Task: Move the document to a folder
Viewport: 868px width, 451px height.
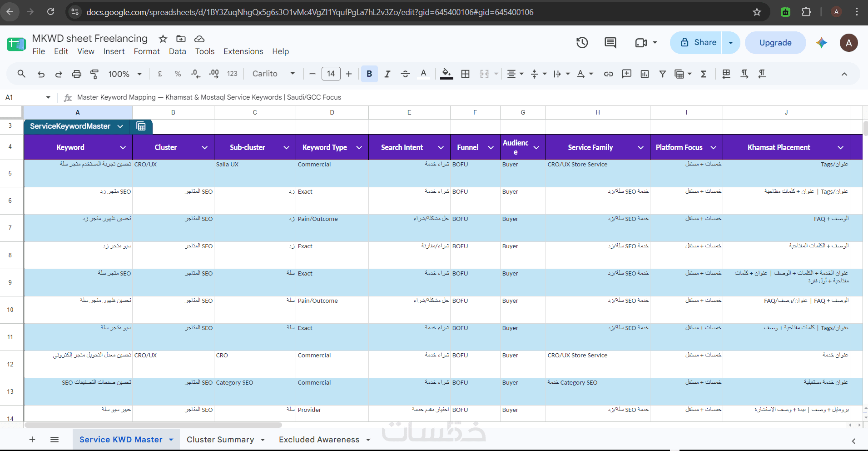Action: [x=181, y=39]
